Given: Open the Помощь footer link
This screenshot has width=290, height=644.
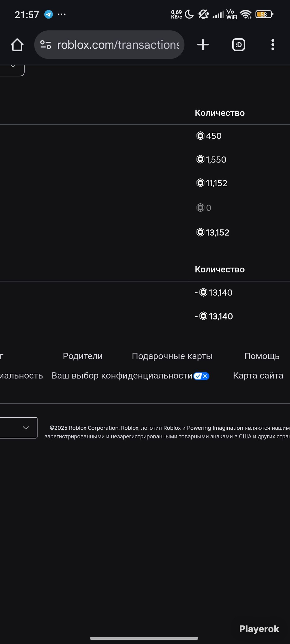Looking at the screenshot, I should click(x=262, y=356).
